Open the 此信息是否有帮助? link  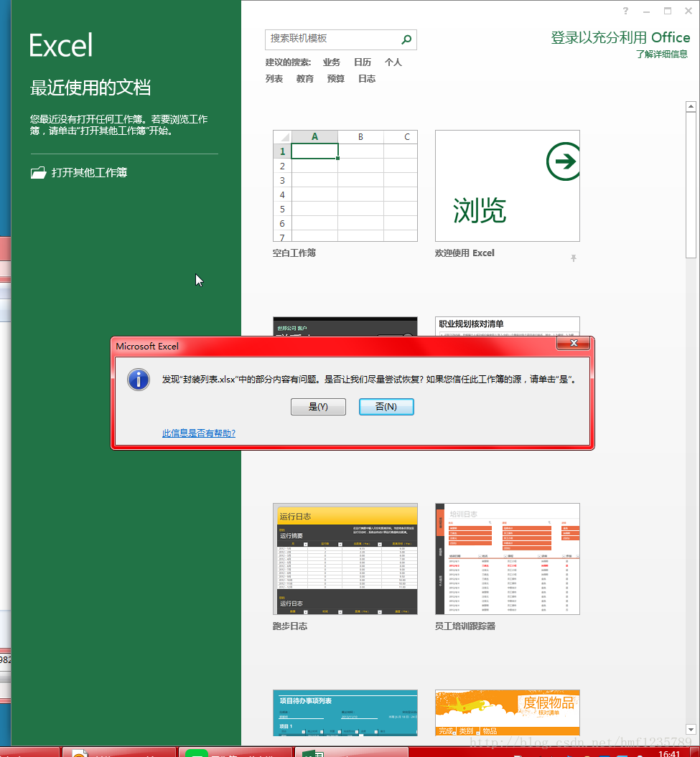[199, 433]
